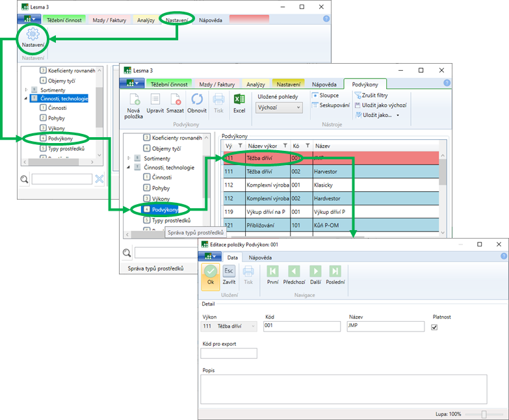Jump to the Poslední record icon
This screenshot has height=420, width=509.
pos(335,271)
